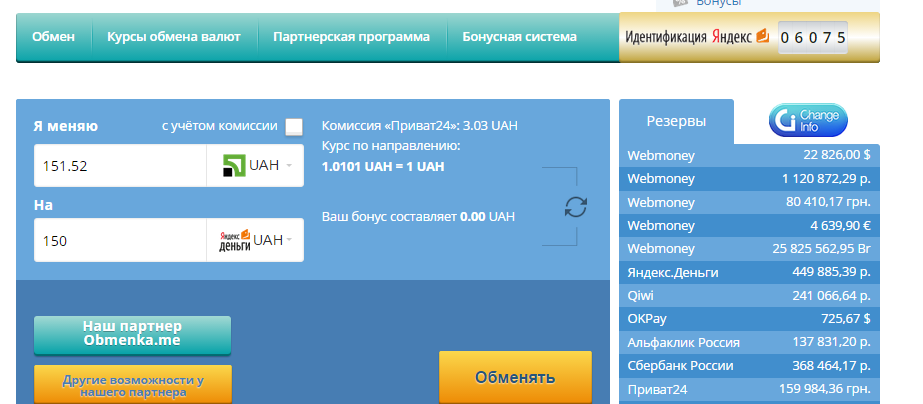This screenshot has width=923, height=404.
Task: Open the Обмен menu item
Action: click(54, 37)
